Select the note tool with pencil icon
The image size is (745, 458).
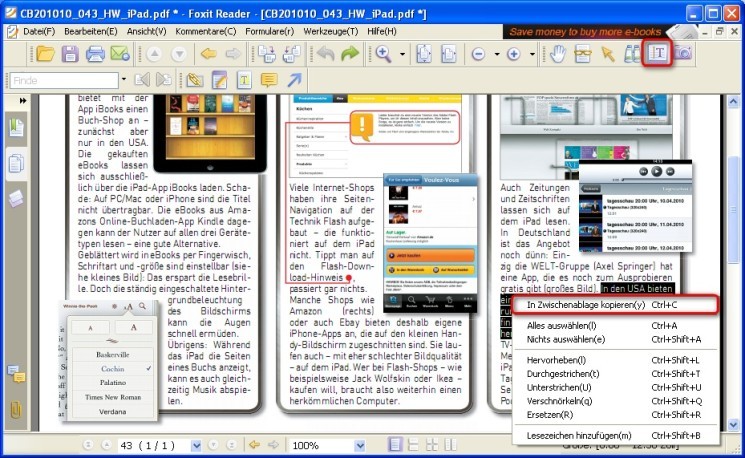219,80
